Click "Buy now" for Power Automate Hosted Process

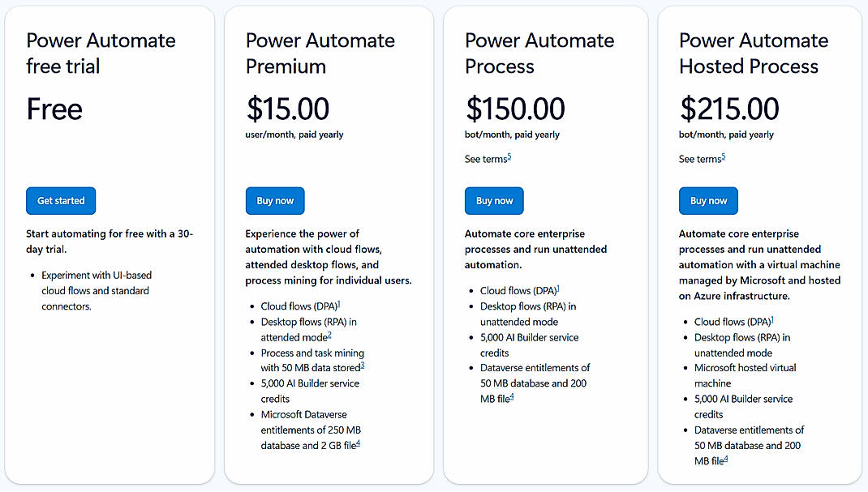tap(707, 200)
